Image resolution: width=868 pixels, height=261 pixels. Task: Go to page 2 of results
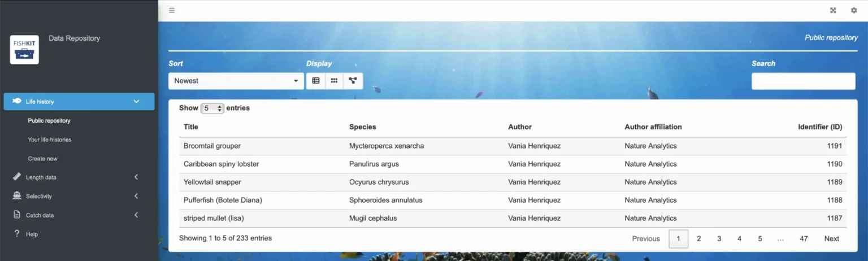point(699,238)
